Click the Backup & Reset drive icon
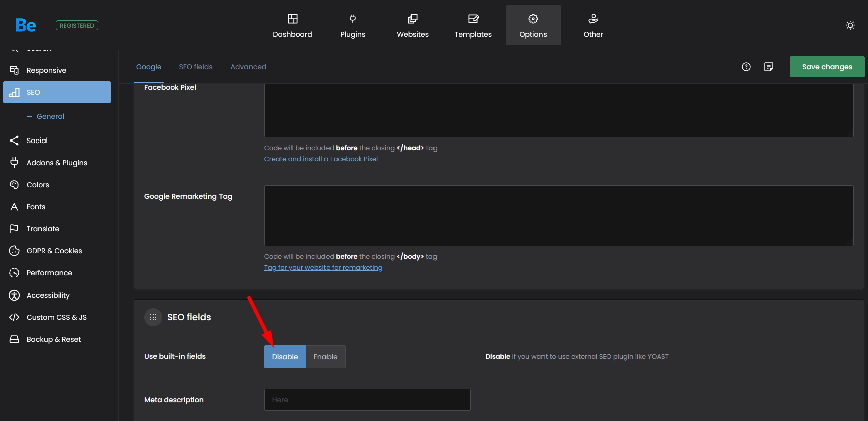The image size is (868, 421). (14, 339)
